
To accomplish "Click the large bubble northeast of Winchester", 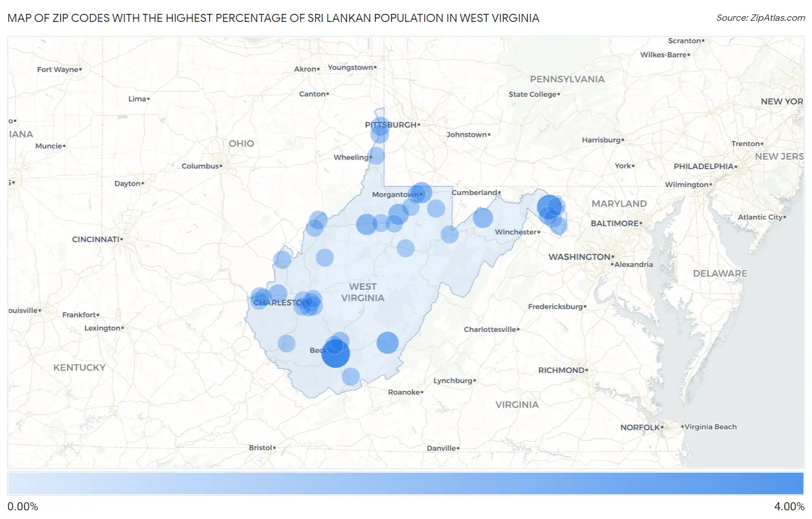I will (x=549, y=207).
